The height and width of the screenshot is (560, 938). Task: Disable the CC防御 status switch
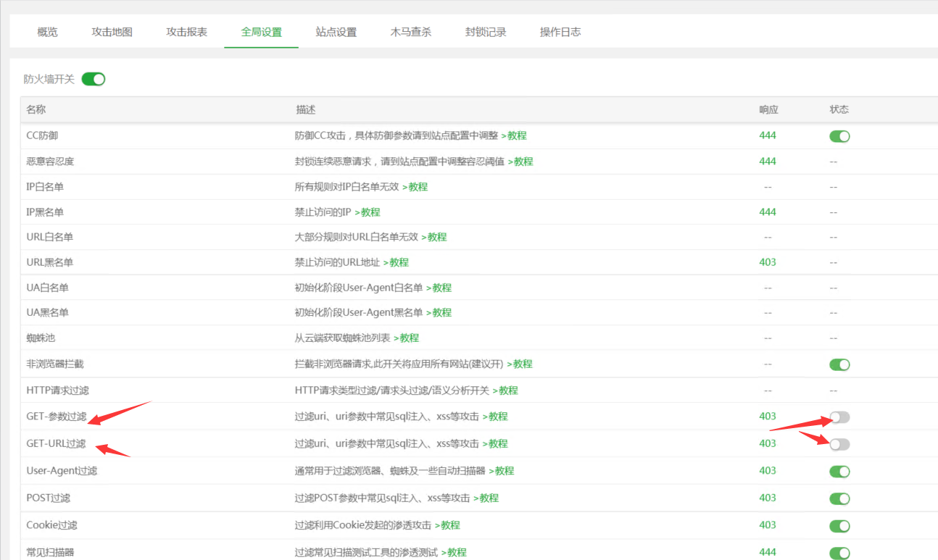(x=839, y=136)
